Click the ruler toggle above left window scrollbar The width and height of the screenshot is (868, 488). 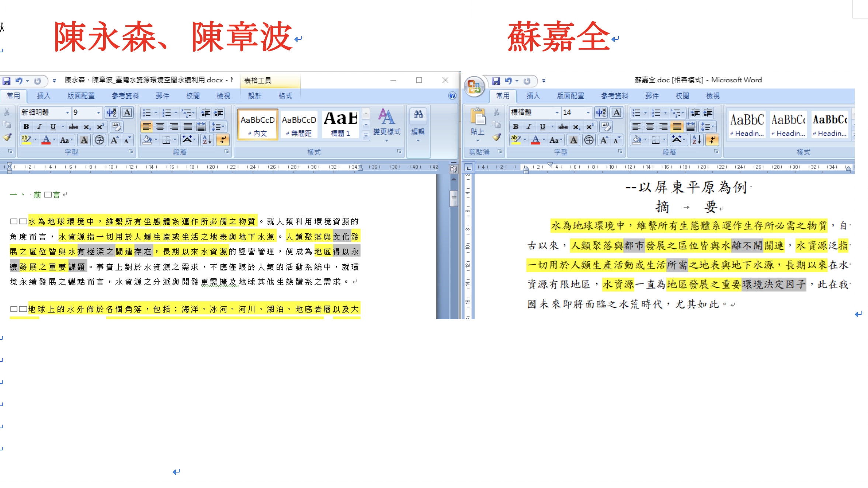tap(454, 169)
